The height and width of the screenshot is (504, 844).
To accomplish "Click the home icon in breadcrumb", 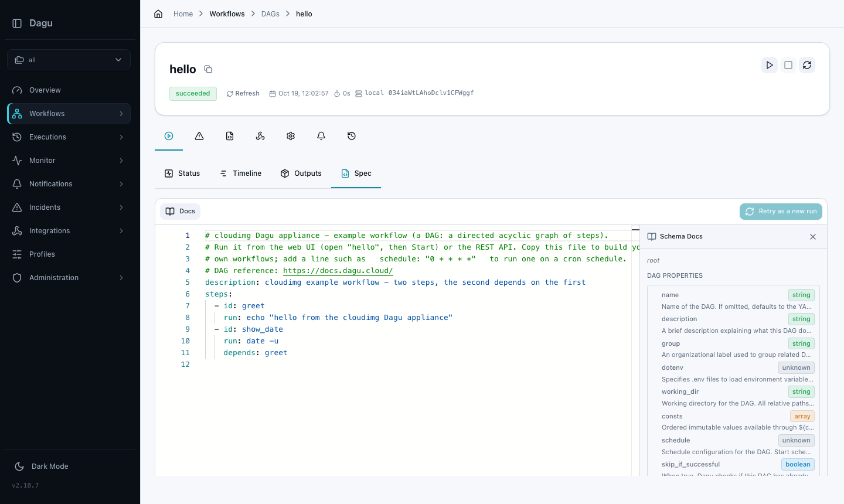I will tap(158, 13).
